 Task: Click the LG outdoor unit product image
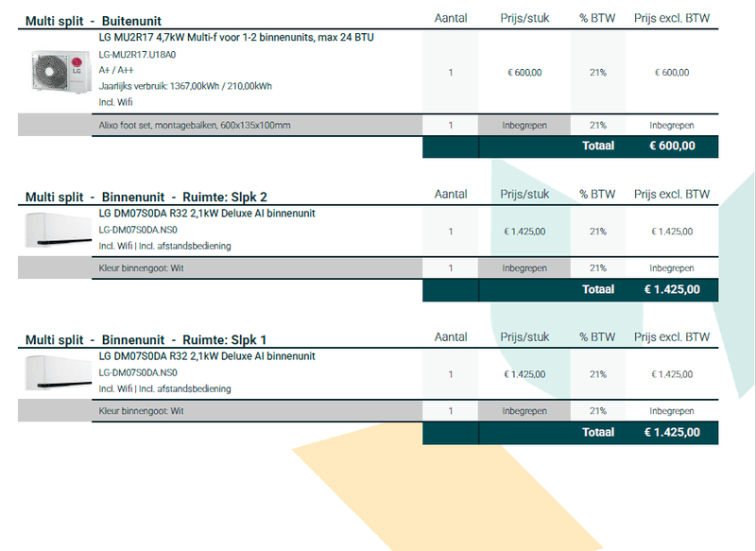click(60, 72)
